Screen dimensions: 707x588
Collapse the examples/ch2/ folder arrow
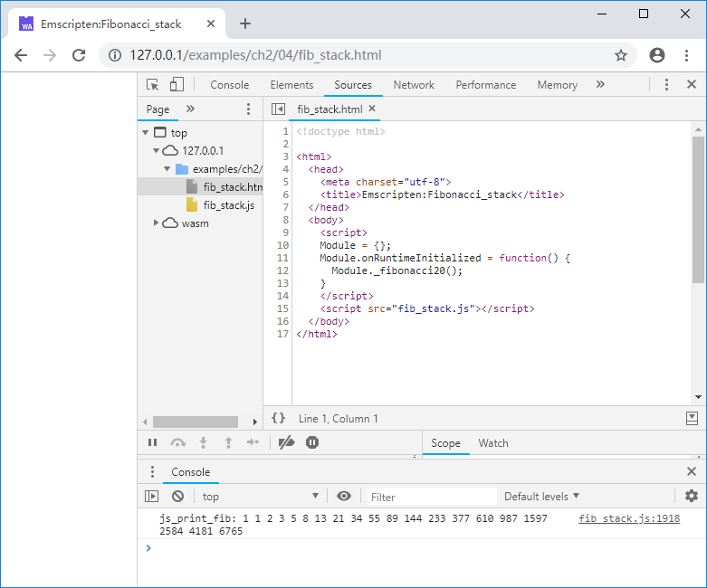(167, 169)
